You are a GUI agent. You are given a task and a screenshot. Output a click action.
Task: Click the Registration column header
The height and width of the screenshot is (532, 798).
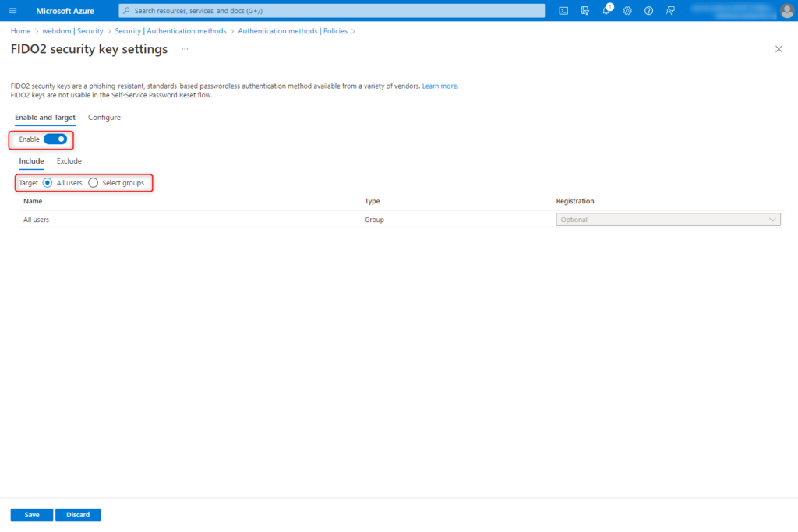pyautogui.click(x=575, y=202)
